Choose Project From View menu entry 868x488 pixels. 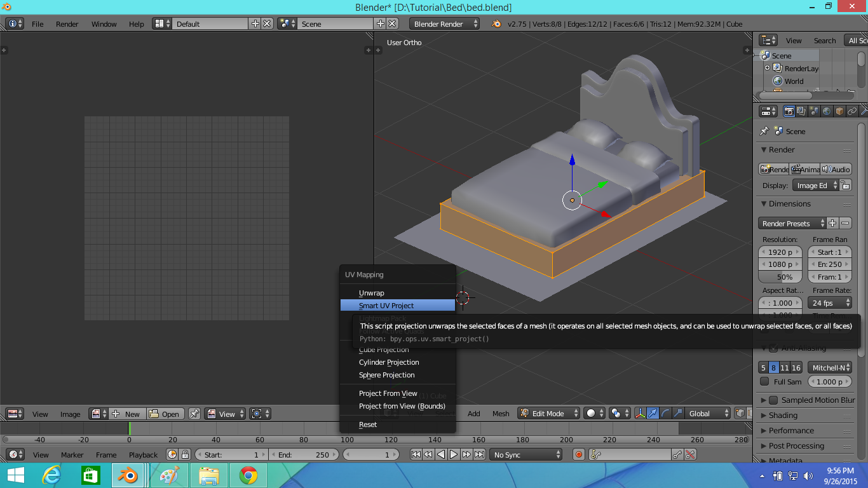click(398, 393)
